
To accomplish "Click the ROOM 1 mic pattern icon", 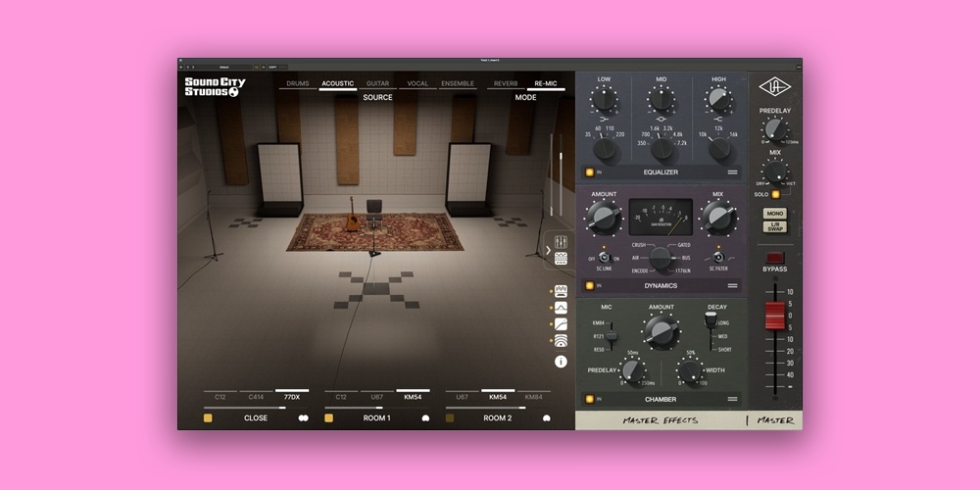I will click(425, 418).
